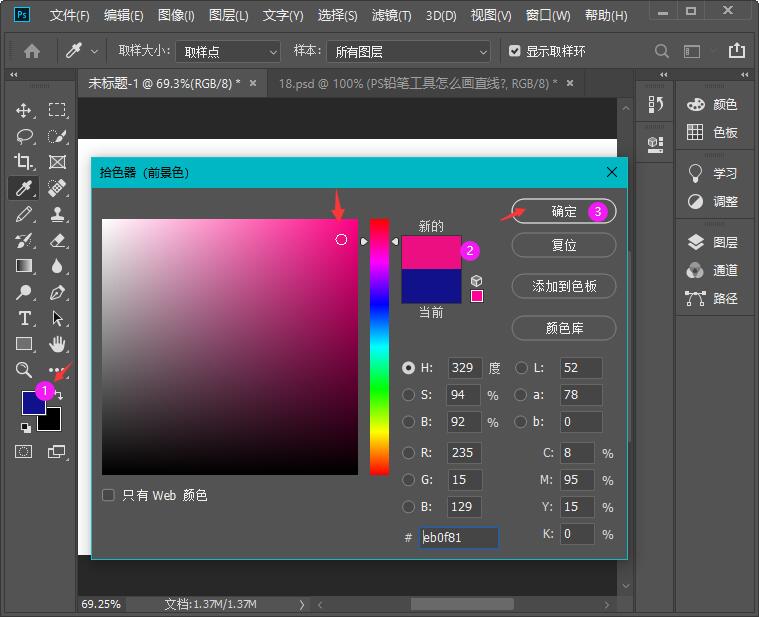Select the Hand tool
The image size is (759, 617).
point(57,344)
